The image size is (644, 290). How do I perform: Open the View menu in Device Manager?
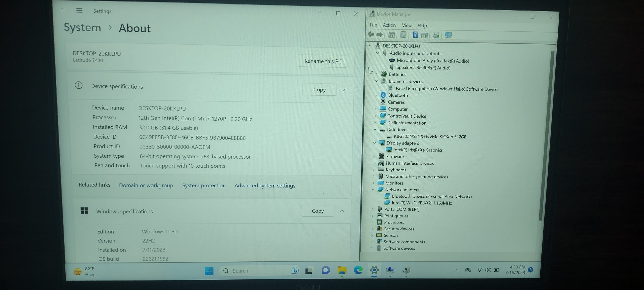(x=407, y=25)
